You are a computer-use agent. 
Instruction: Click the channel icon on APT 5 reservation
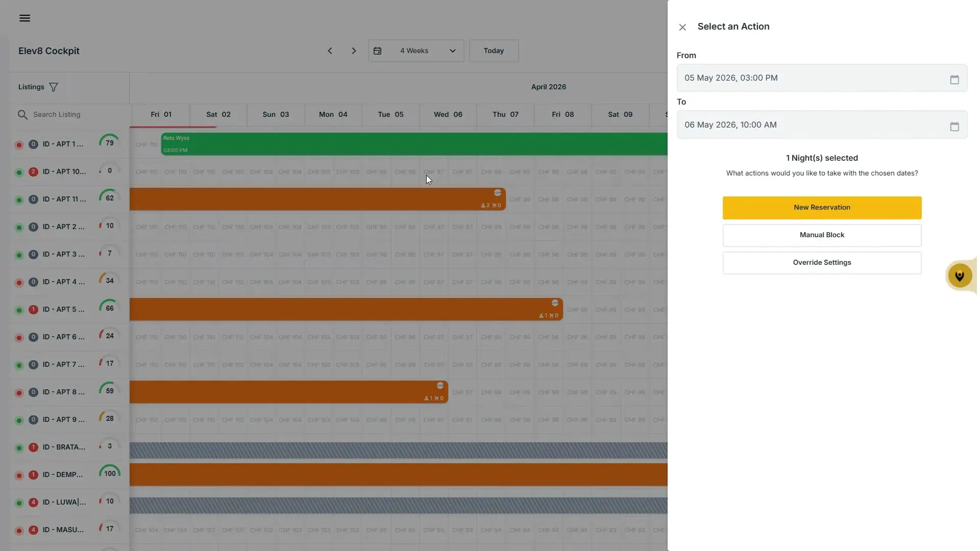[x=555, y=303]
